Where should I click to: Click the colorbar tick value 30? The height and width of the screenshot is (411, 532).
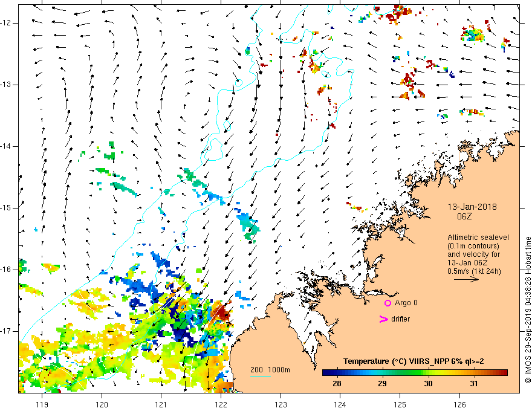428,384
